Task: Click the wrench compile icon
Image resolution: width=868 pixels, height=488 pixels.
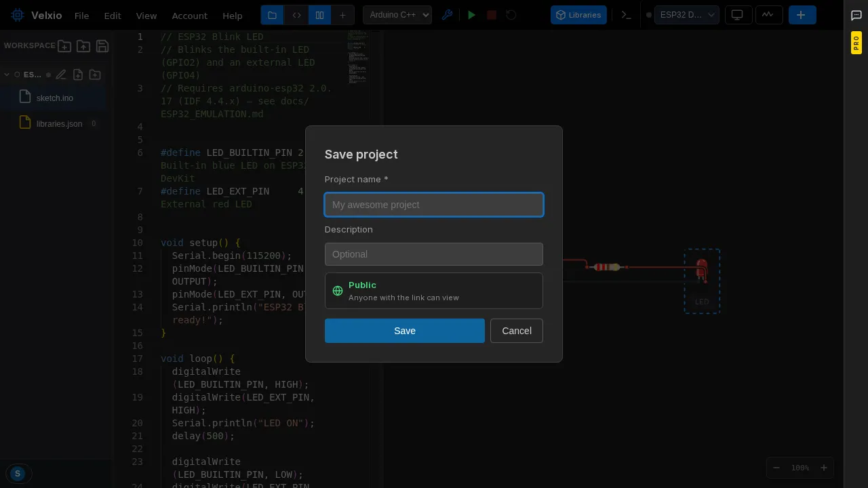Action: 447,15
